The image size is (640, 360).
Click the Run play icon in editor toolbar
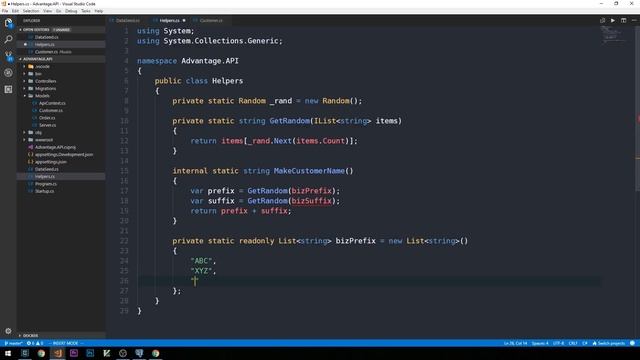click(x=613, y=20)
